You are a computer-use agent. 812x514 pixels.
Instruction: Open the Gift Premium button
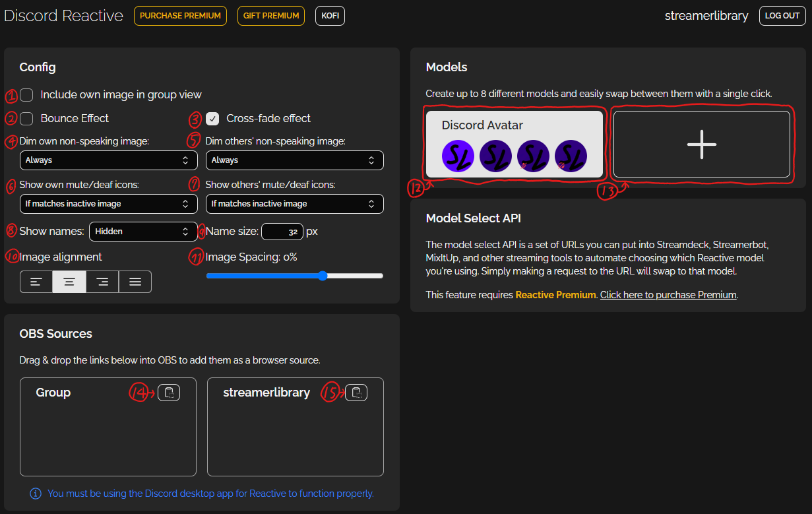point(270,16)
